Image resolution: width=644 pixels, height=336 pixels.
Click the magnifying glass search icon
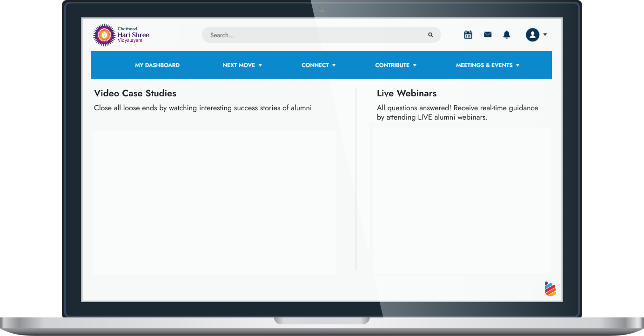[x=430, y=35]
